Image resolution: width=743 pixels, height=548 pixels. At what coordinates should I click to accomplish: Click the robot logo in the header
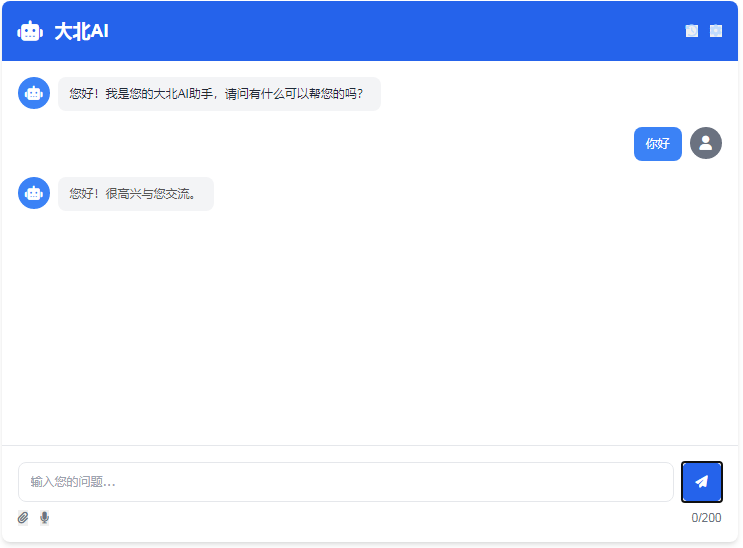(x=30, y=31)
